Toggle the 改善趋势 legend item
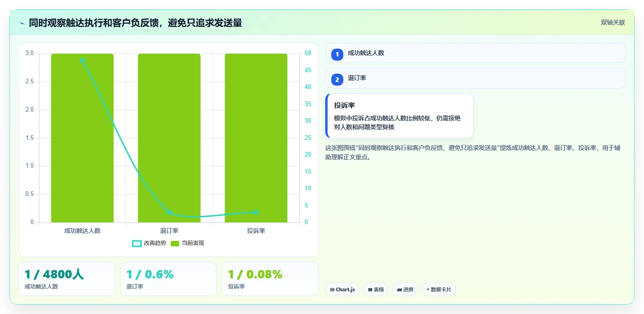This screenshot has height=314, width=644. [x=149, y=243]
